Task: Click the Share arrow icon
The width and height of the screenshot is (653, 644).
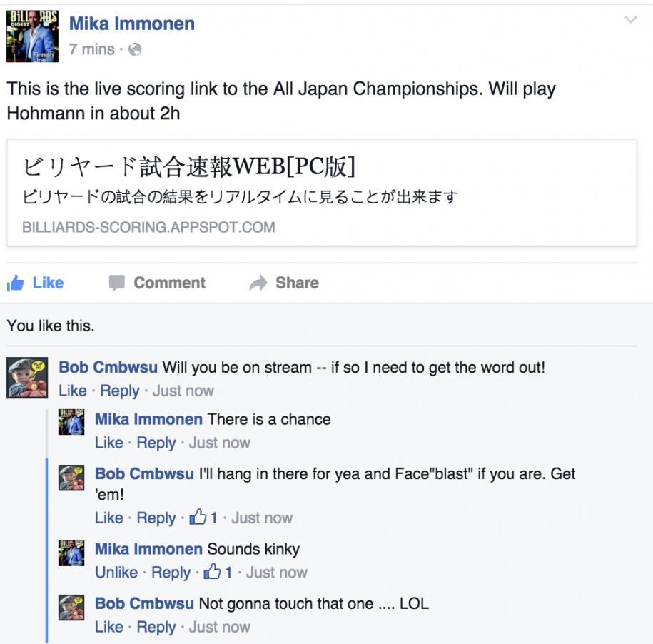Action: (258, 283)
